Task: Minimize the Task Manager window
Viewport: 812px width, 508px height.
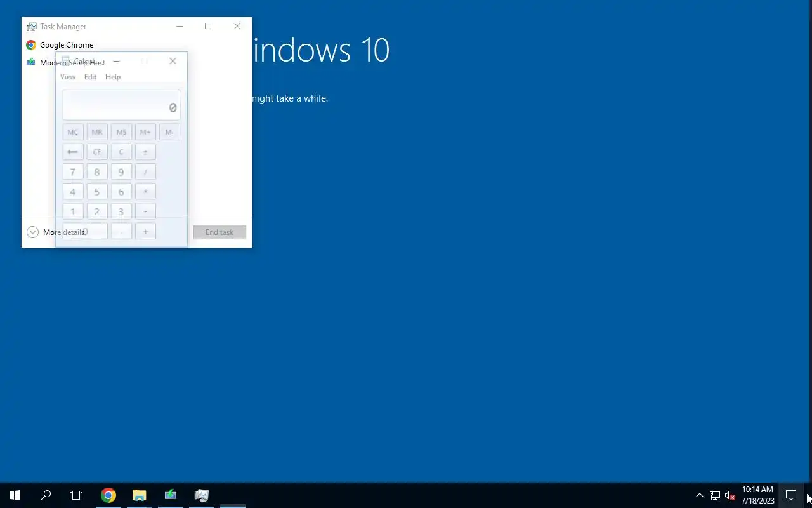Action: point(180,26)
